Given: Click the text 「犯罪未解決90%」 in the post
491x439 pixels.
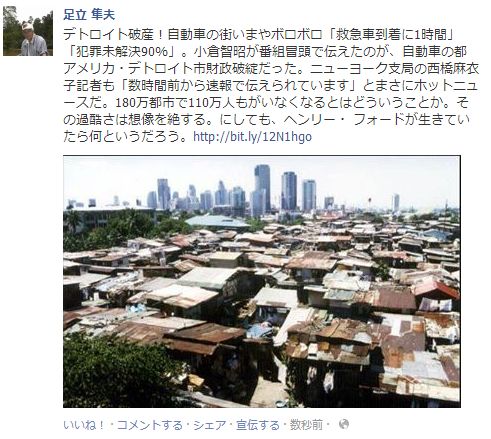Looking at the screenshot, I should [120, 51].
